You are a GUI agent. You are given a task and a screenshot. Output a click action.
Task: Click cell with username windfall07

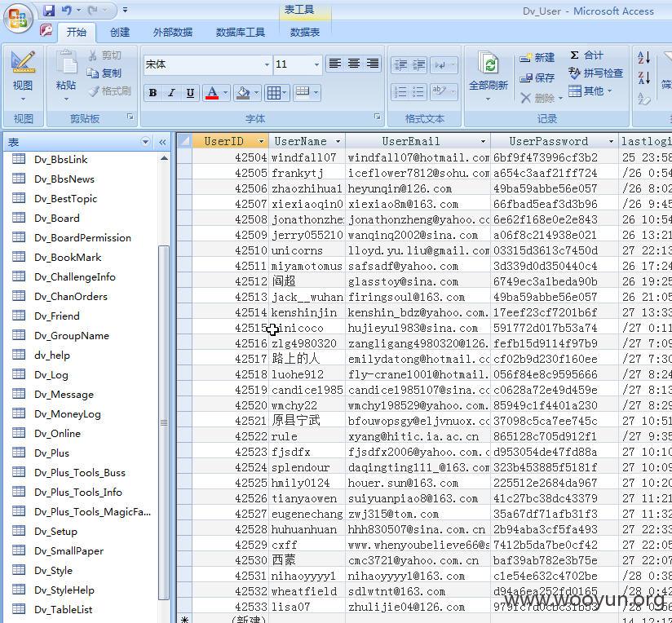click(x=307, y=157)
